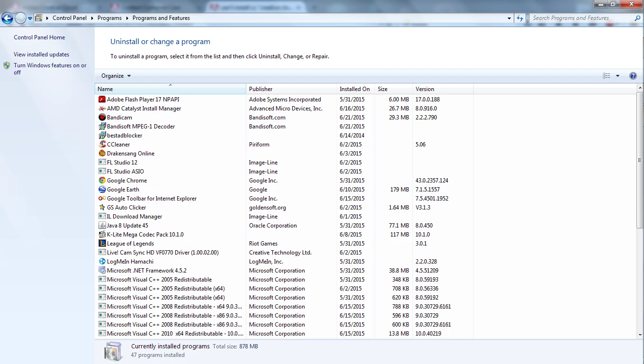Select the LogMeIn Hamachi icon

(102, 262)
